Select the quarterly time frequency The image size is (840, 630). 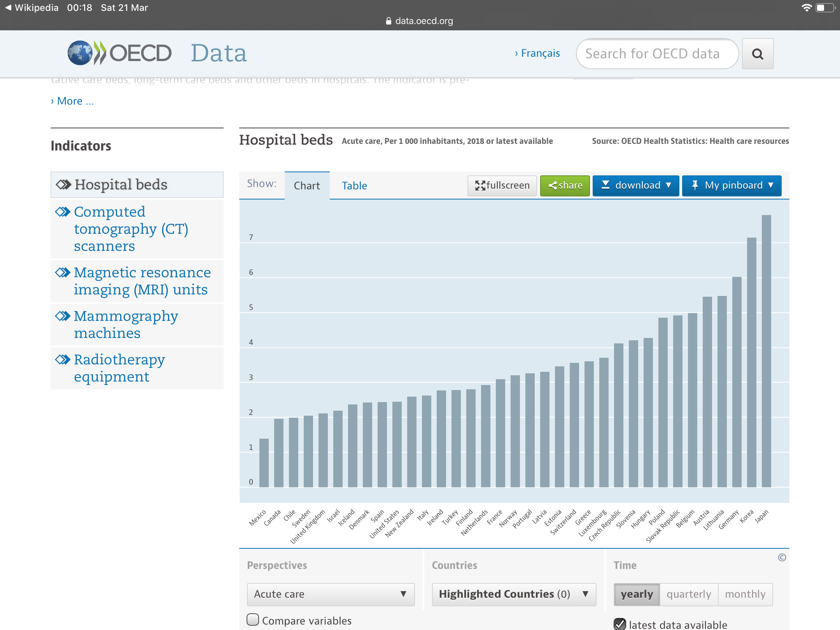(x=689, y=594)
